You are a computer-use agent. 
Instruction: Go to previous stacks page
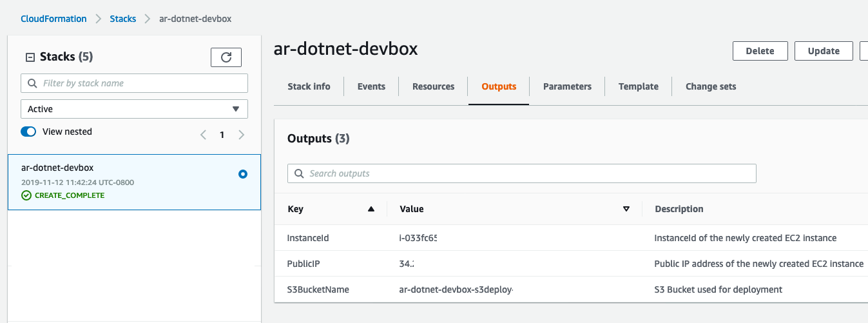coord(204,135)
